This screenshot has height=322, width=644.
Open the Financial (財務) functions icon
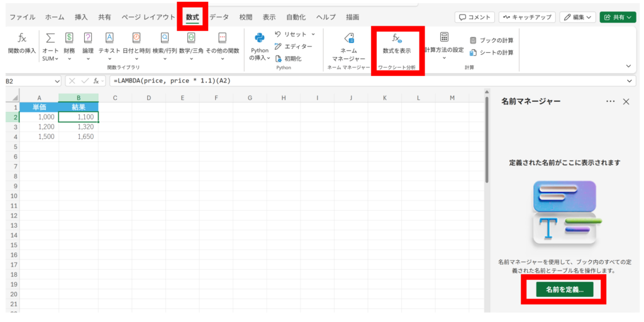[69, 39]
